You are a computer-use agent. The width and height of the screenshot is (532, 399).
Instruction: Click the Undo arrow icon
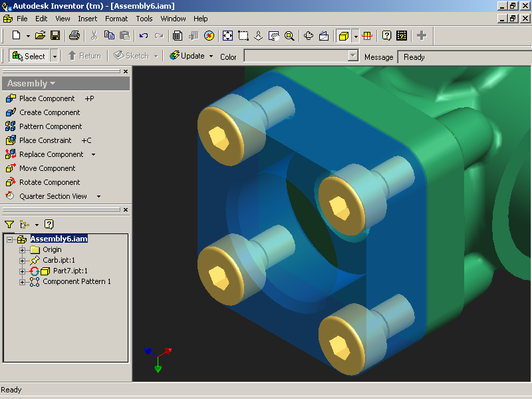[143, 35]
